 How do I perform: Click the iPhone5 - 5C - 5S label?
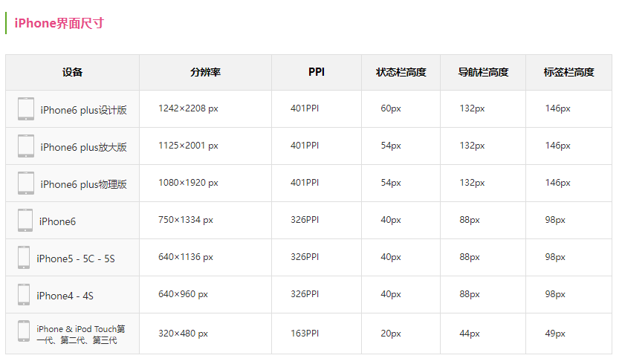click(x=76, y=259)
